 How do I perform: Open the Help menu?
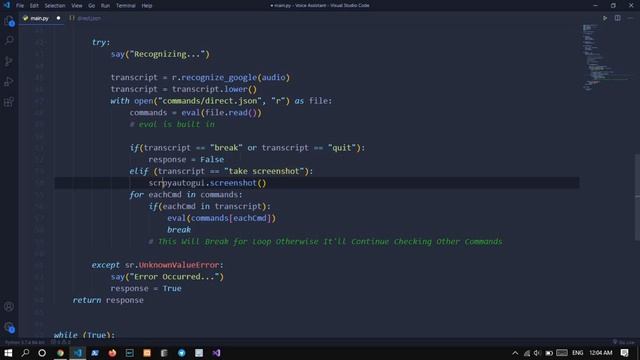click(147, 6)
